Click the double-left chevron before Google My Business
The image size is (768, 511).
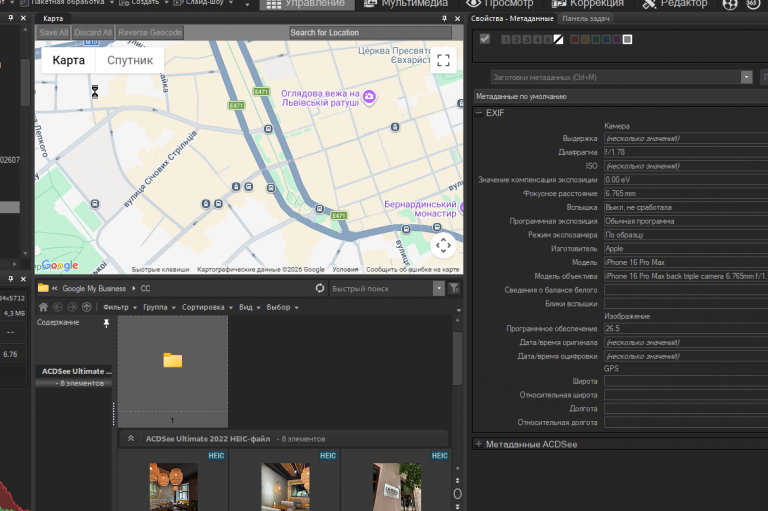54,288
